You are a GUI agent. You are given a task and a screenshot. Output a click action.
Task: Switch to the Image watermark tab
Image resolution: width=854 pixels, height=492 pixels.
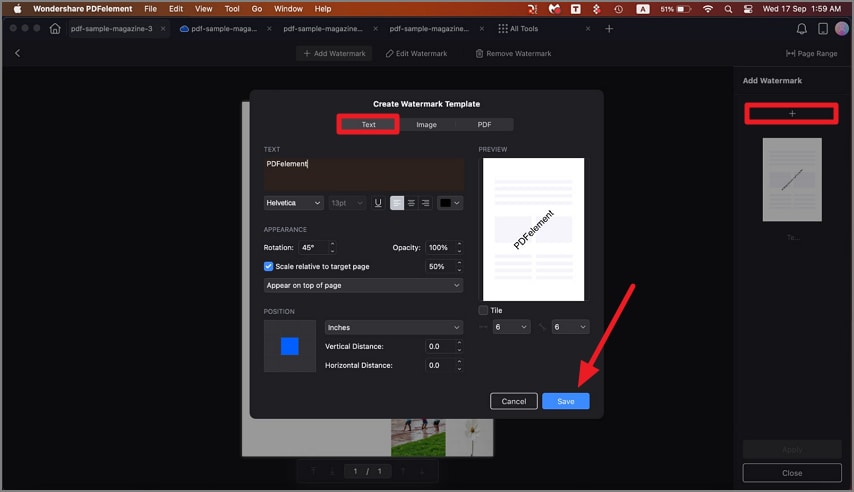pyautogui.click(x=426, y=124)
